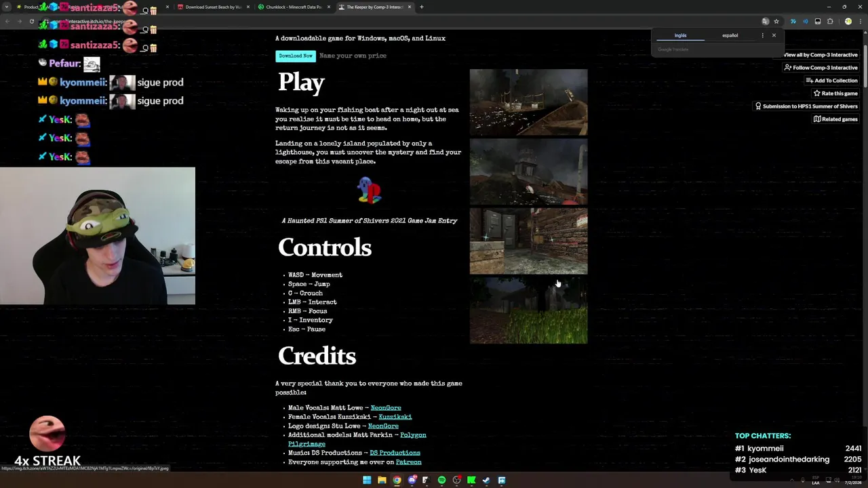
Task: Click 'Name your own price' text
Action: point(353,56)
